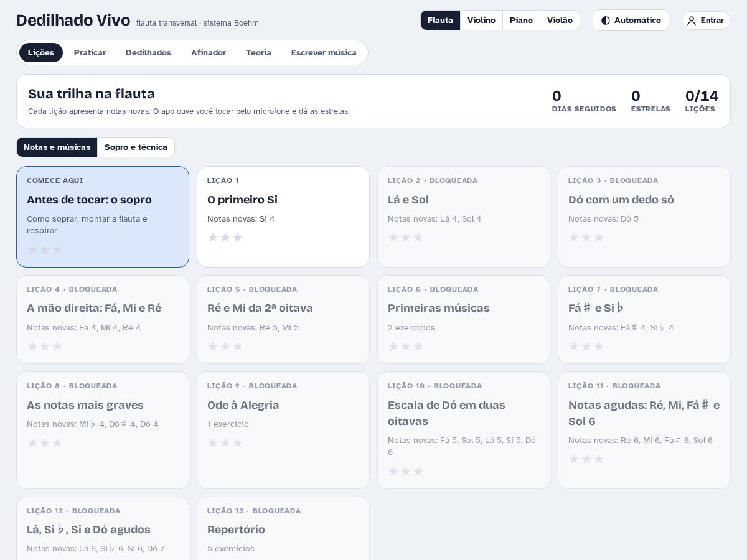Click the Dedilhado Vivo title
This screenshot has height=560, width=747.
73,20
